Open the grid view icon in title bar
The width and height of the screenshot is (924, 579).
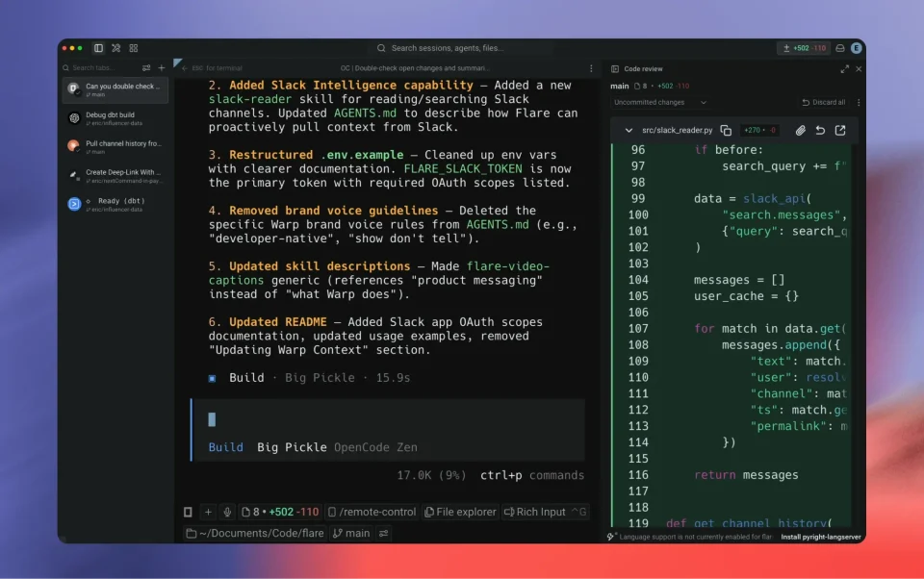pyautogui.click(x=134, y=48)
